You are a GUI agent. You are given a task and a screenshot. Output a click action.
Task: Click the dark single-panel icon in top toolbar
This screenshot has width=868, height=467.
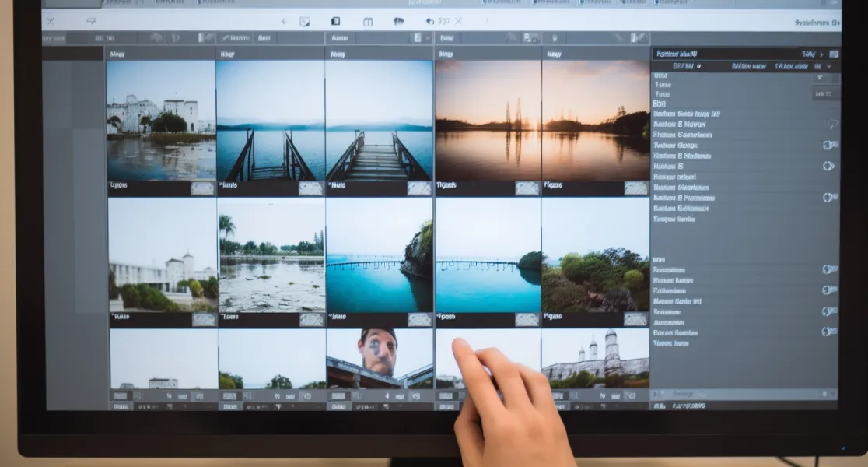(x=335, y=21)
